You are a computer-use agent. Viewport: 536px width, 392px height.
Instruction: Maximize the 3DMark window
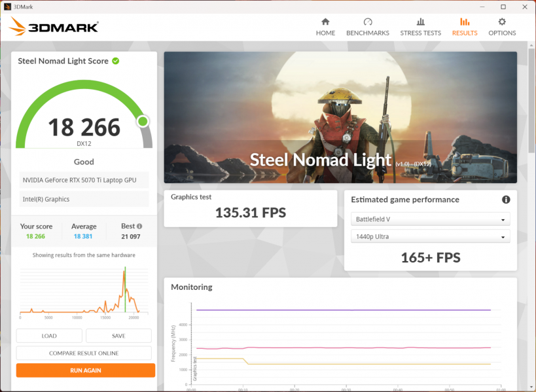[503, 7]
